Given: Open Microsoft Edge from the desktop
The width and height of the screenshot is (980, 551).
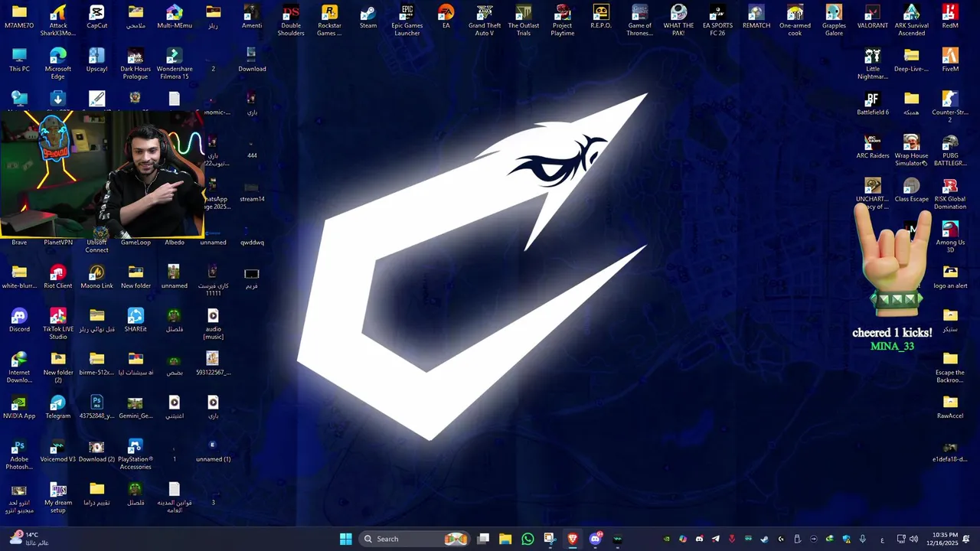Looking at the screenshot, I should click(58, 64).
